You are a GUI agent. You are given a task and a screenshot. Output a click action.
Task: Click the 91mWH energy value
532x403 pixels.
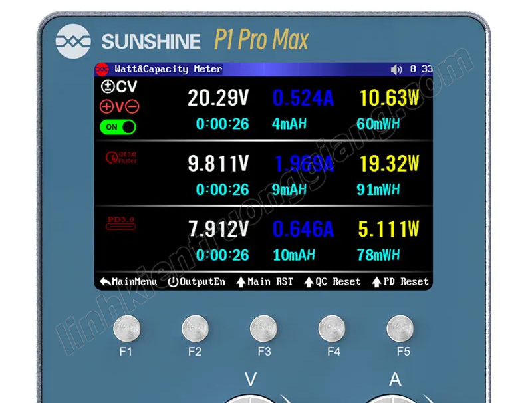coord(378,190)
